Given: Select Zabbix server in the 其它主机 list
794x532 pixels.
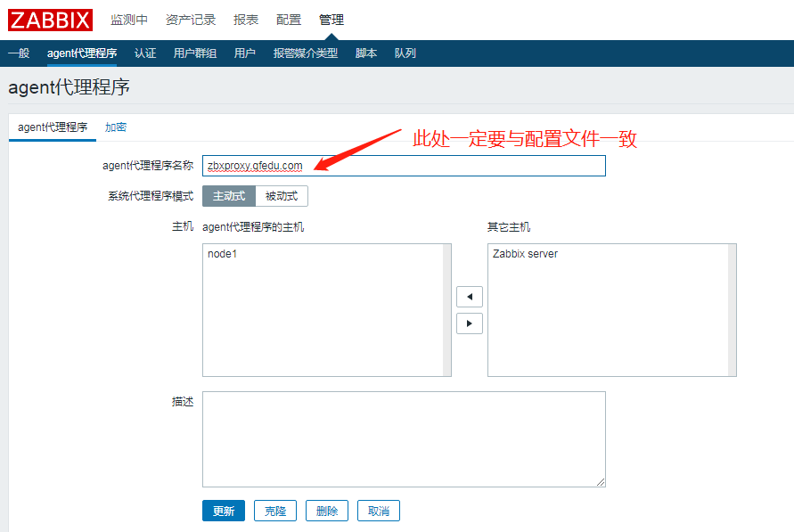Looking at the screenshot, I should point(525,254).
